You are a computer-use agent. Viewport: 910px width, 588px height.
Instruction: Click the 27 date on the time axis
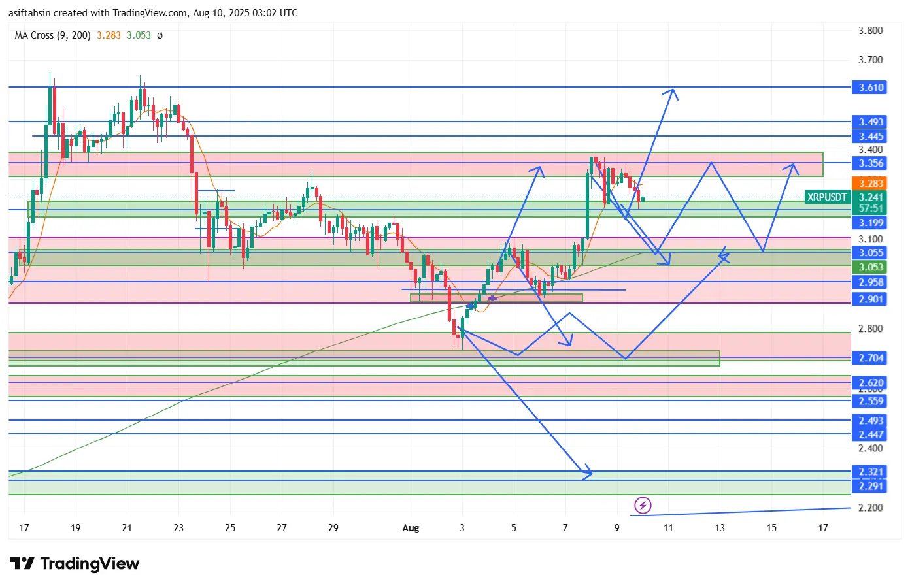(x=282, y=528)
